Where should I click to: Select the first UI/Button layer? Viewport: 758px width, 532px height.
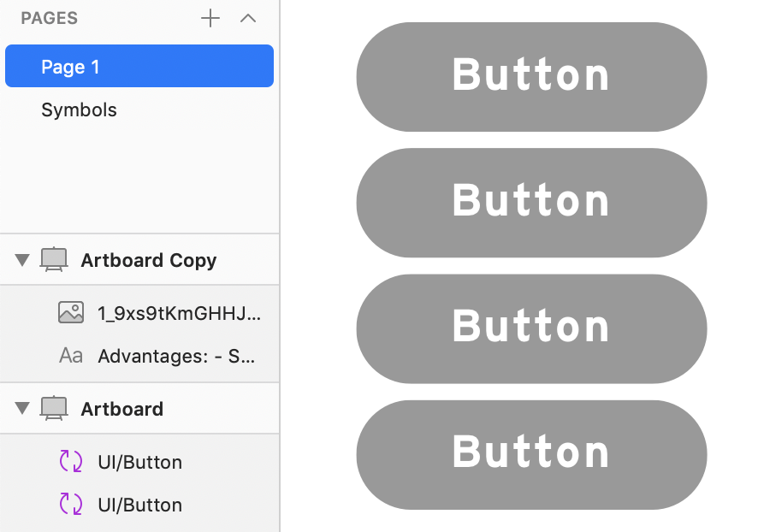point(139,462)
